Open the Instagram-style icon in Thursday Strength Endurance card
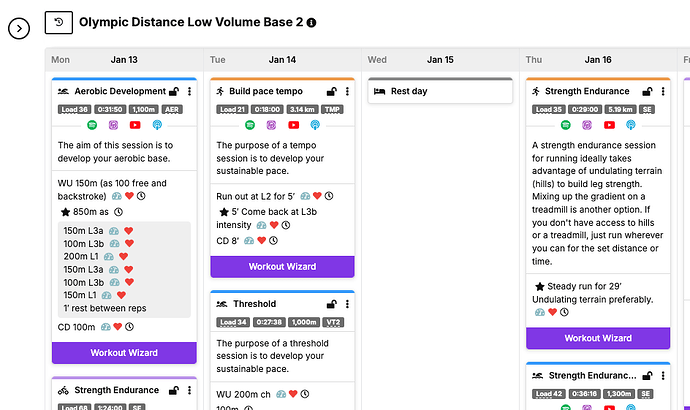This screenshot has width=690, height=410. (587, 125)
